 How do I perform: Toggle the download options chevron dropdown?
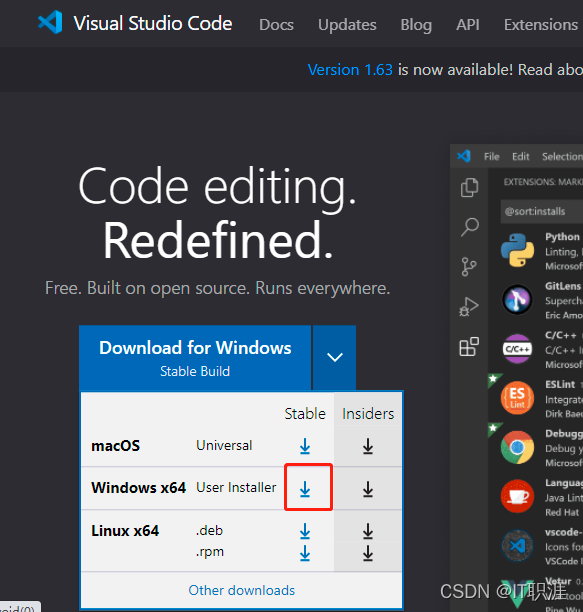coord(334,358)
